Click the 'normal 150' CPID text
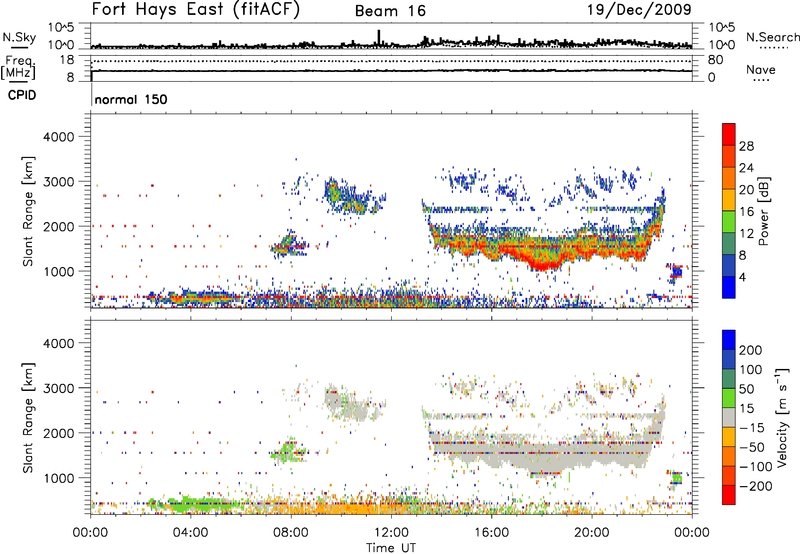 pos(131,99)
